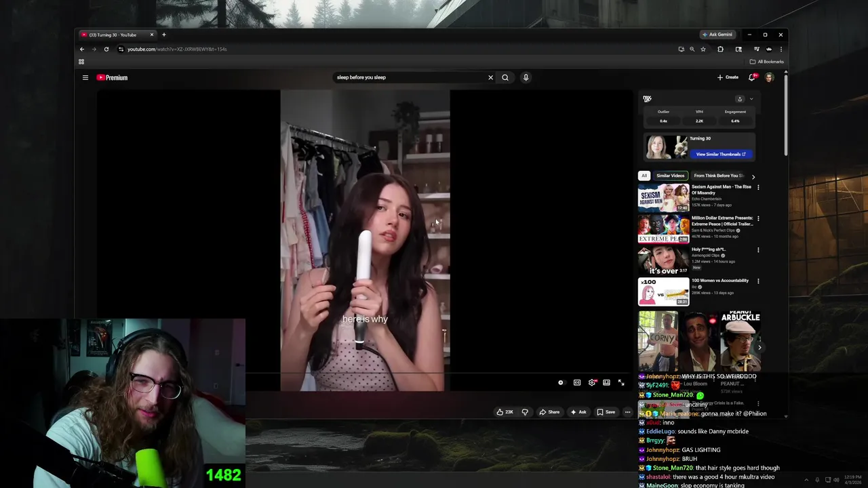
Task: Click Ask Gemini in the title bar
Action: tap(717, 35)
